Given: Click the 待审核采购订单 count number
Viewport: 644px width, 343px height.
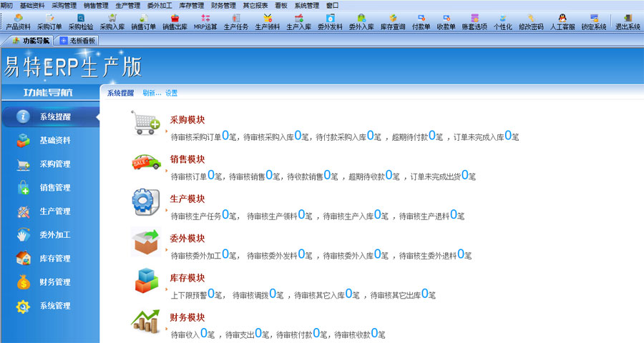Looking at the screenshot, I should [225, 135].
